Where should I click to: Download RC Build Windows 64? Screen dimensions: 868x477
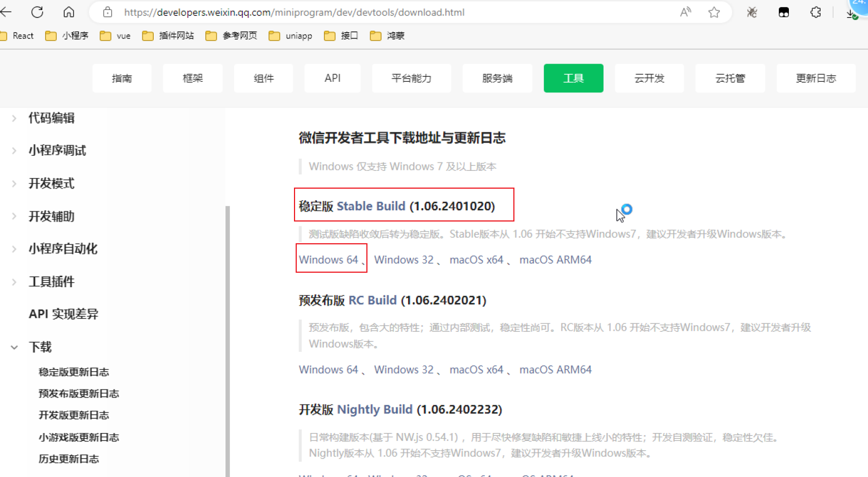point(328,370)
